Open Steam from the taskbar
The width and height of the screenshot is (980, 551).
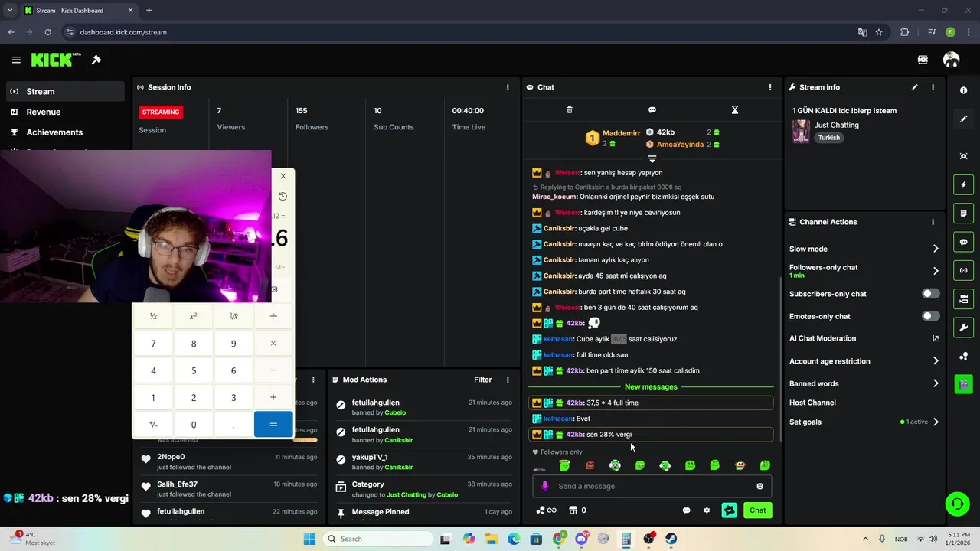tap(671, 539)
